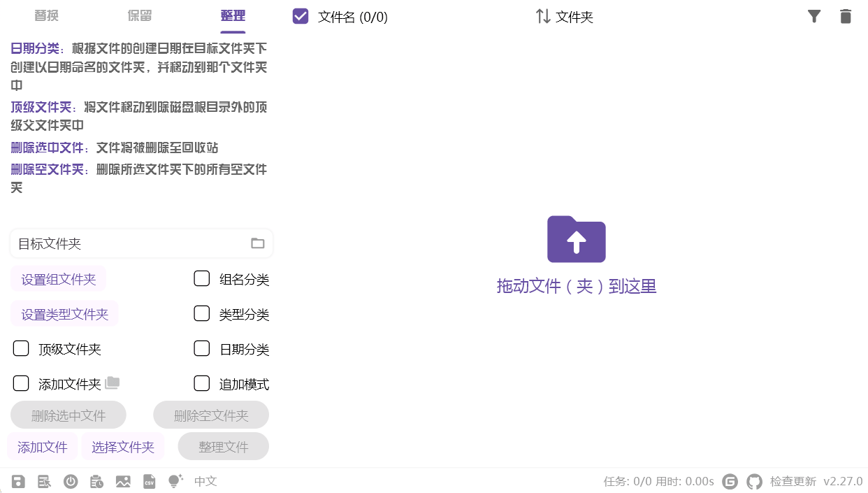Switch to the 替换 tab
The width and height of the screenshot is (868, 493).
(x=46, y=15)
